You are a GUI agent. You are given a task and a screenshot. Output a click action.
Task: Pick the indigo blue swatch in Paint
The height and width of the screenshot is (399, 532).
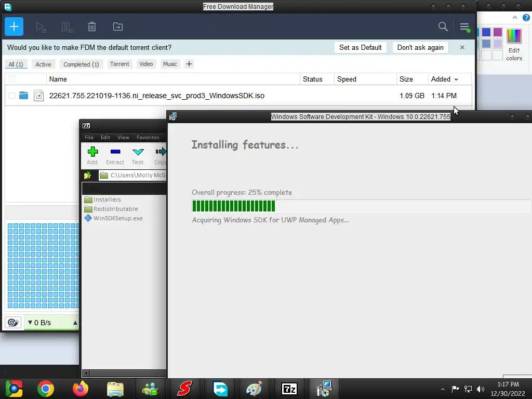(486, 32)
